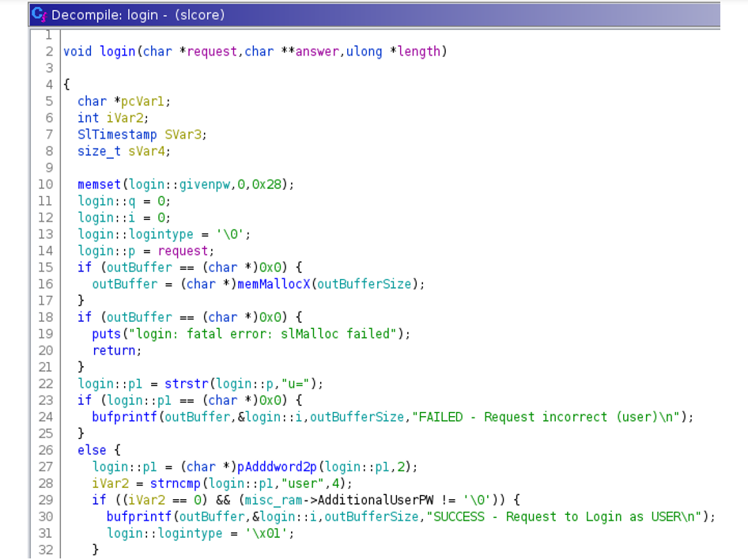
Task: Select the string "u=" in the strstr call
Action: click(296, 384)
